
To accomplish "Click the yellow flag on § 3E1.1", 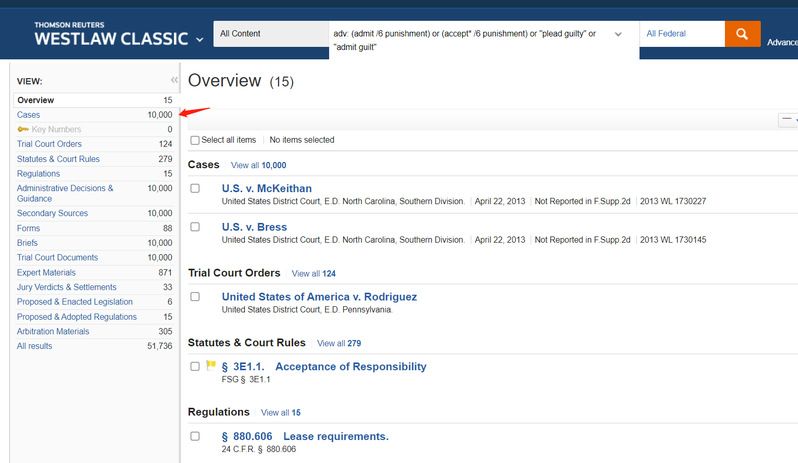I will [211, 366].
